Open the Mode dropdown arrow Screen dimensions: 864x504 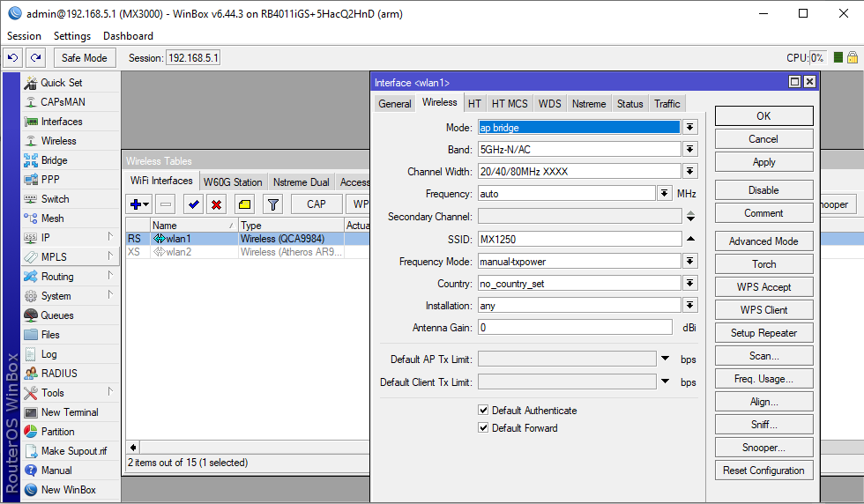coord(689,127)
